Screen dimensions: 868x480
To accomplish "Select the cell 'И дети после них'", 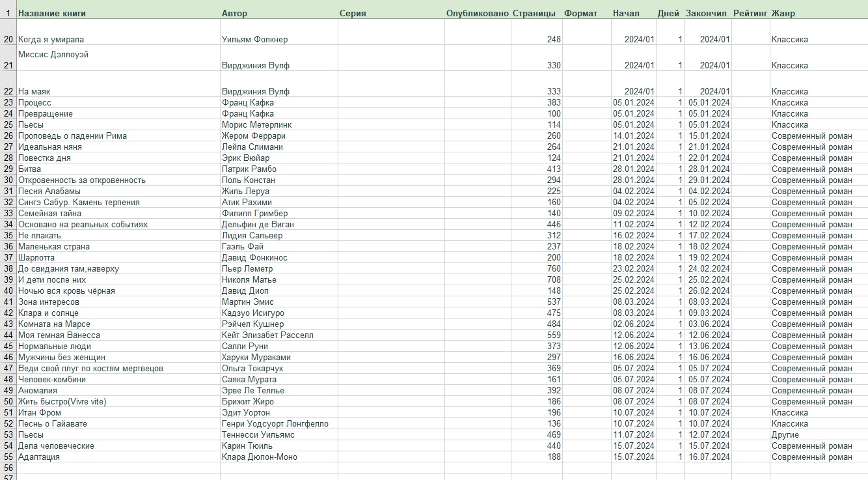I will coord(118,279).
